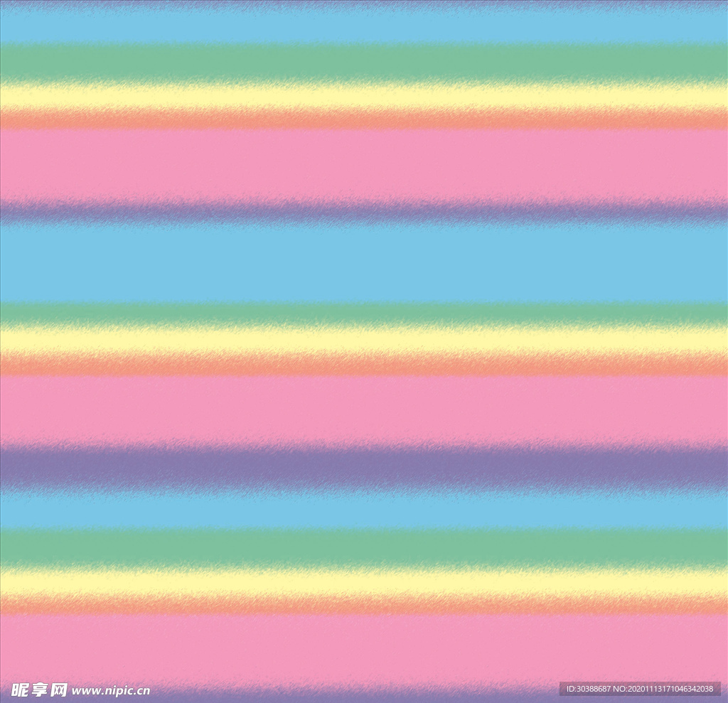Open the www.nipic.cn watermark link
728x703 pixels.
(111, 691)
